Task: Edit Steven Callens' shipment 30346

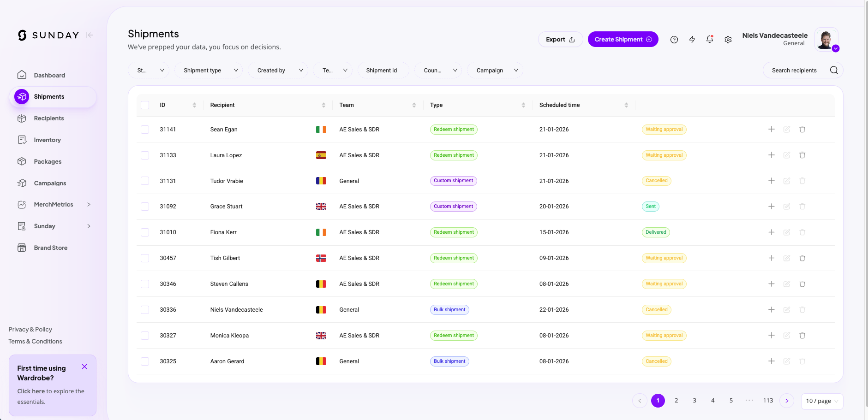Action: pyautogui.click(x=787, y=284)
